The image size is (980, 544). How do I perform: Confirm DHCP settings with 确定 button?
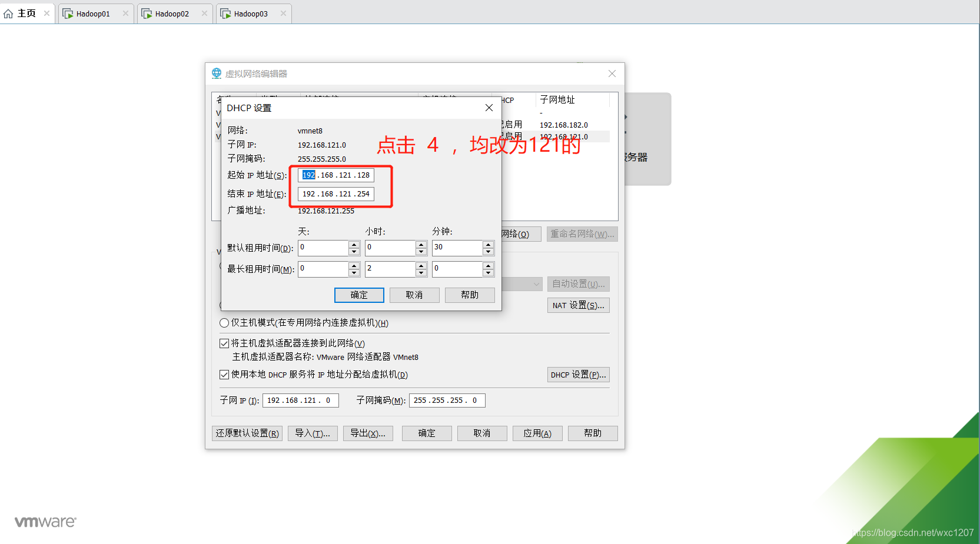(359, 295)
